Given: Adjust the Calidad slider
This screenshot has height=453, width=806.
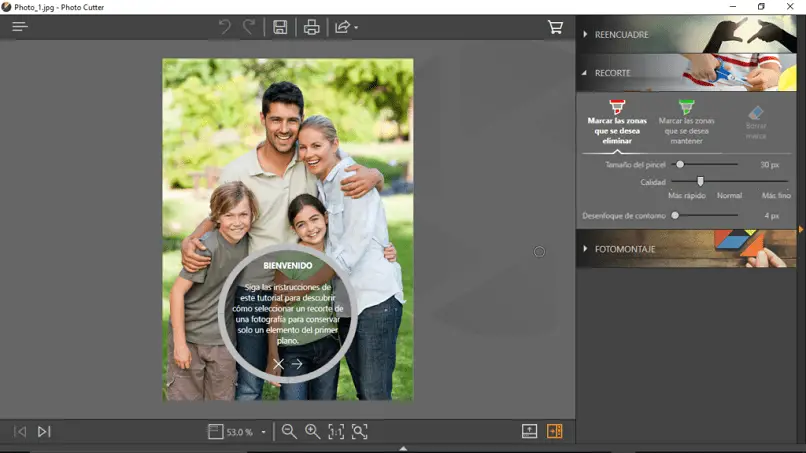Looking at the screenshot, I should (729, 182).
